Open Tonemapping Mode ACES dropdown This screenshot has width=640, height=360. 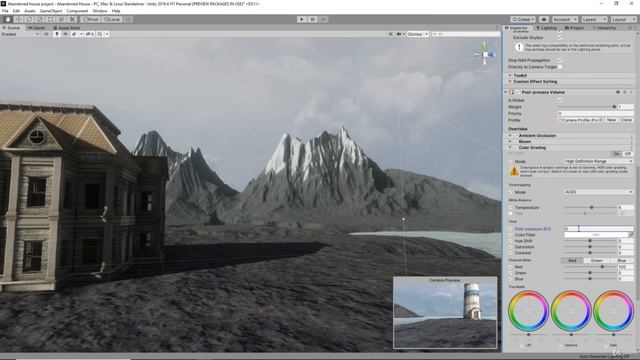point(598,192)
